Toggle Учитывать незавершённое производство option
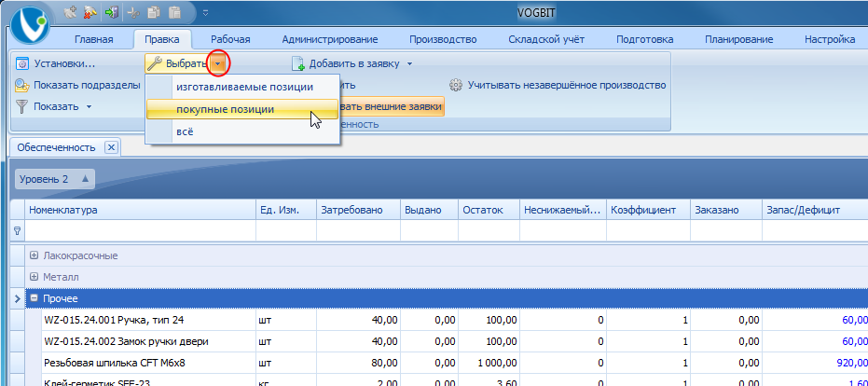 [x=557, y=85]
